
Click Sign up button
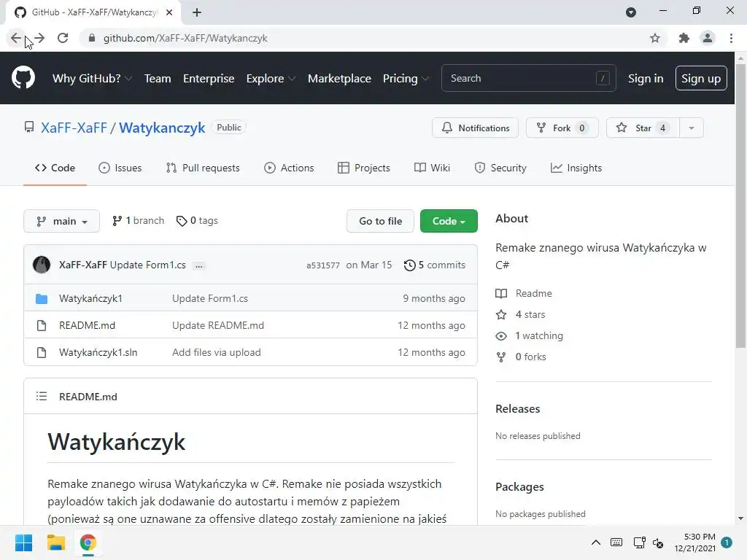(x=701, y=78)
